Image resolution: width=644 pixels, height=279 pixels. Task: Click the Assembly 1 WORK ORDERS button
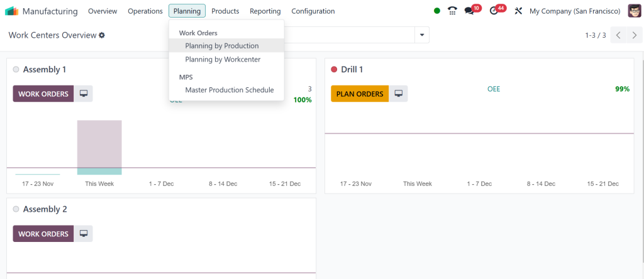click(43, 94)
